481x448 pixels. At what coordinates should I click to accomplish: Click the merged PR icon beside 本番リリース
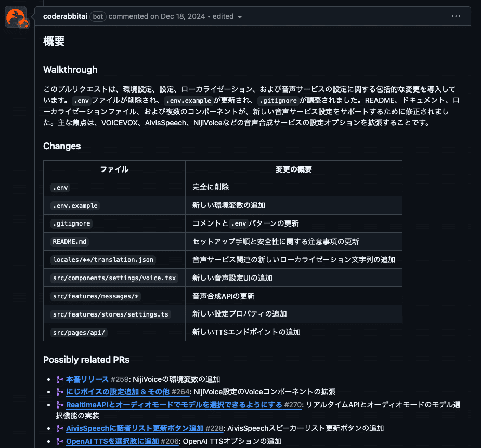click(x=58, y=379)
